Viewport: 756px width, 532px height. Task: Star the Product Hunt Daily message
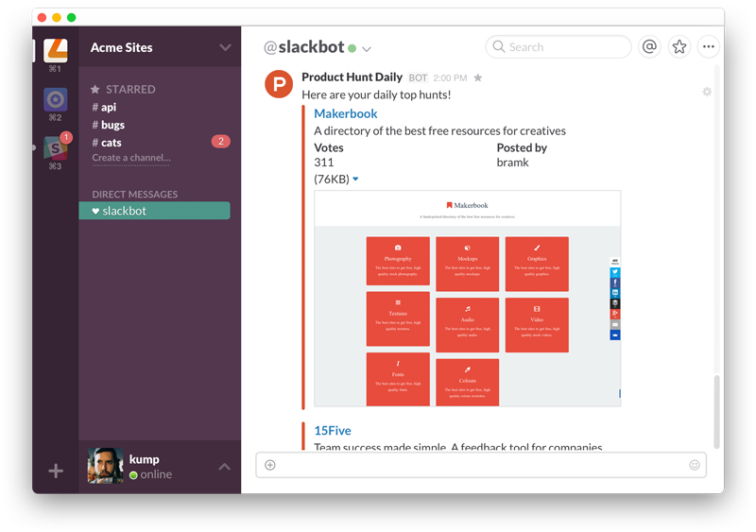pos(478,77)
